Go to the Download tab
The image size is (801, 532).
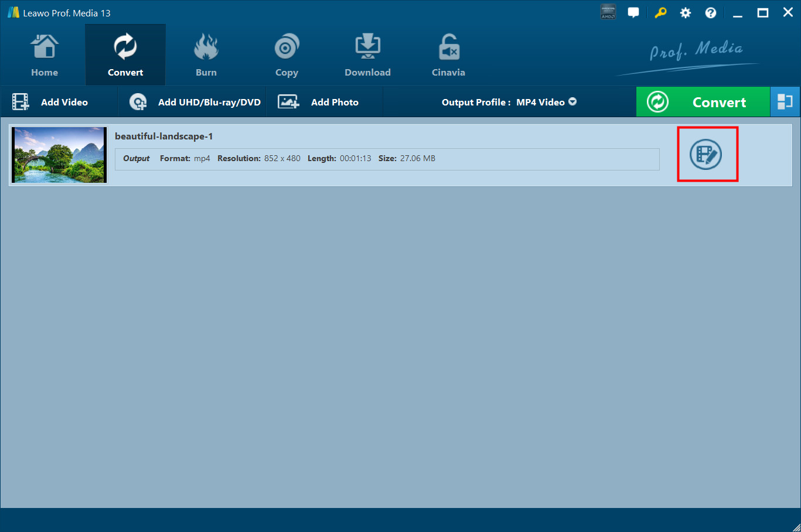pos(367,56)
